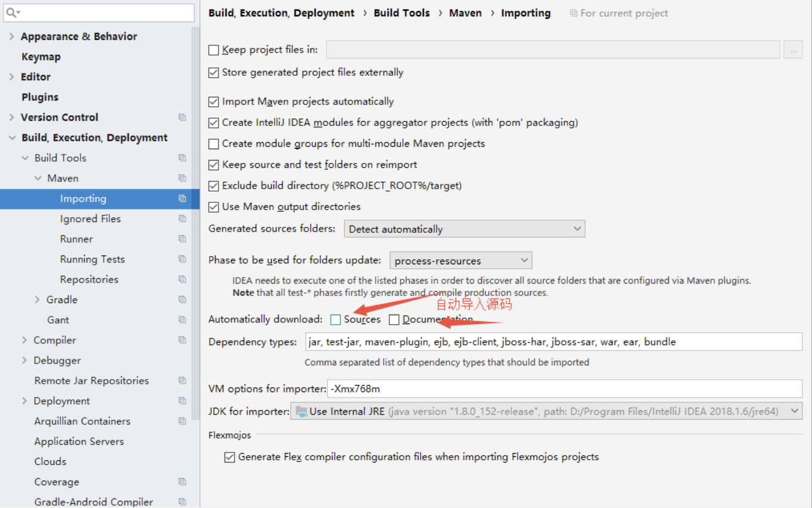Click the VM options for importer field
The width and height of the screenshot is (812, 508).
click(x=565, y=389)
